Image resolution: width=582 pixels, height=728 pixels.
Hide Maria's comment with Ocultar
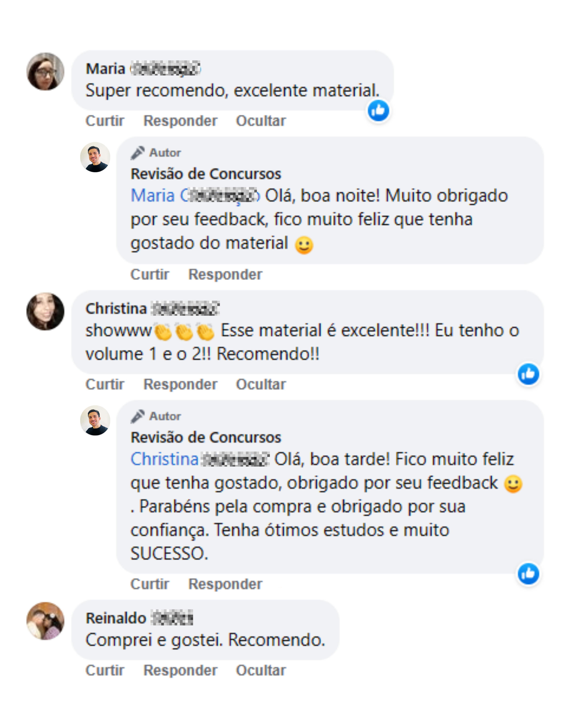(261, 121)
